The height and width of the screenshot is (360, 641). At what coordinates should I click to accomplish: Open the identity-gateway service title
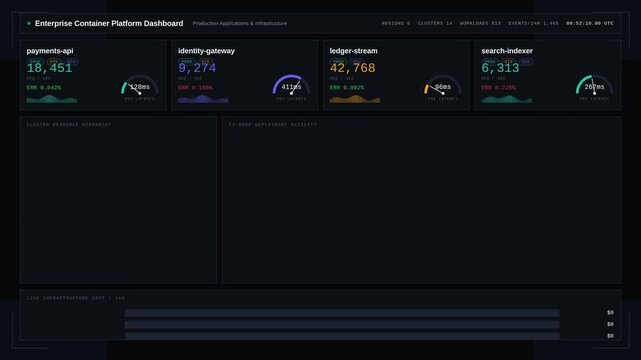click(x=206, y=51)
